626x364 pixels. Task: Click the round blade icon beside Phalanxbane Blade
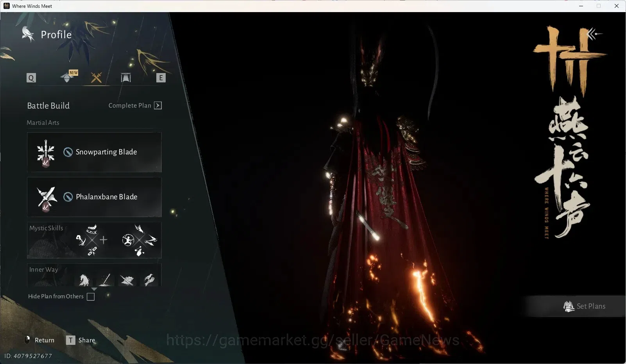coord(68,197)
